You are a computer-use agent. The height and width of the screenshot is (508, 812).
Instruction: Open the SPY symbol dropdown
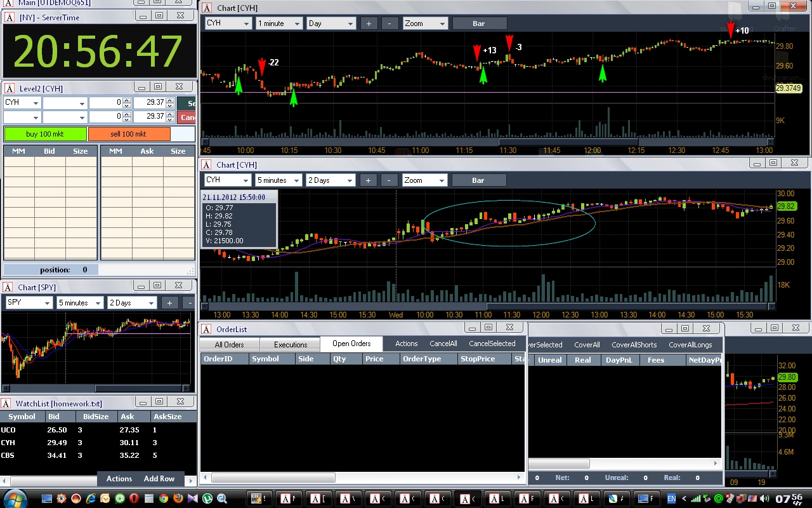(47, 303)
